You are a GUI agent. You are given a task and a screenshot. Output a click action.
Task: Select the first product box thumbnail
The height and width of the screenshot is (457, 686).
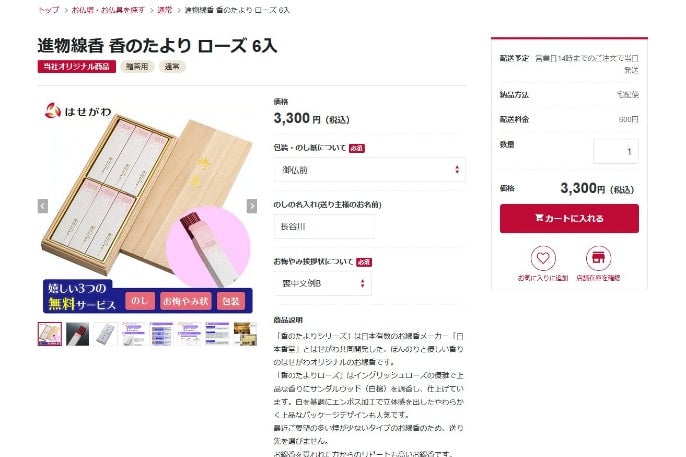(x=49, y=334)
